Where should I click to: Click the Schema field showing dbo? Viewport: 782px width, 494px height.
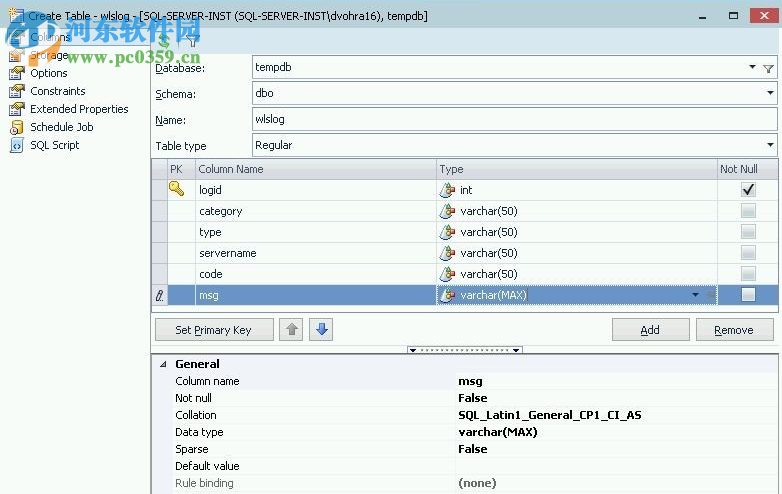(514, 93)
